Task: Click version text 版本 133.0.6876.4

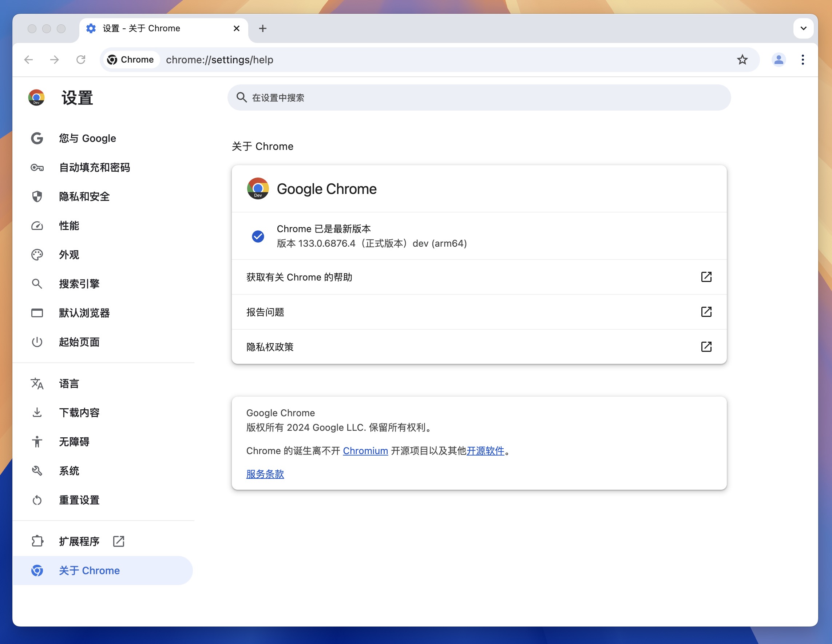Action: click(316, 243)
